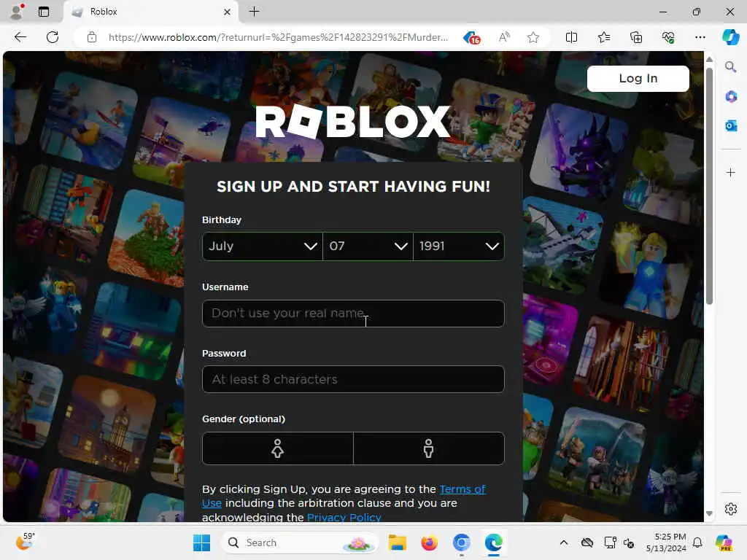The image size is (747, 560).
Task: Open Chromium browser taskbar icon
Action: 461,542
